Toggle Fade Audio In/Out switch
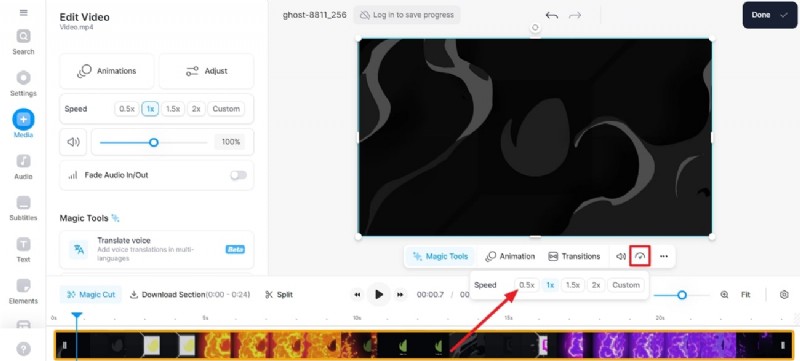Viewport: 800px width, 361px height. [238, 175]
